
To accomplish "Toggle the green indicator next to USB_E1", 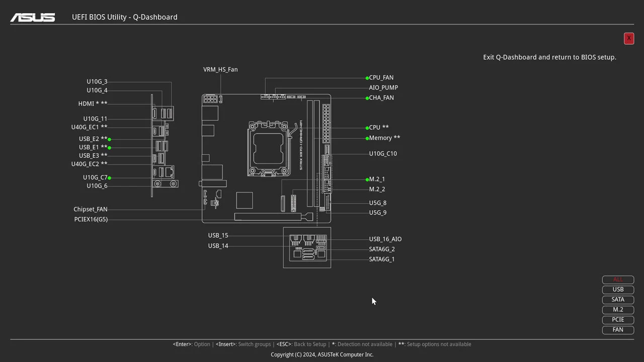I will 109,147.
